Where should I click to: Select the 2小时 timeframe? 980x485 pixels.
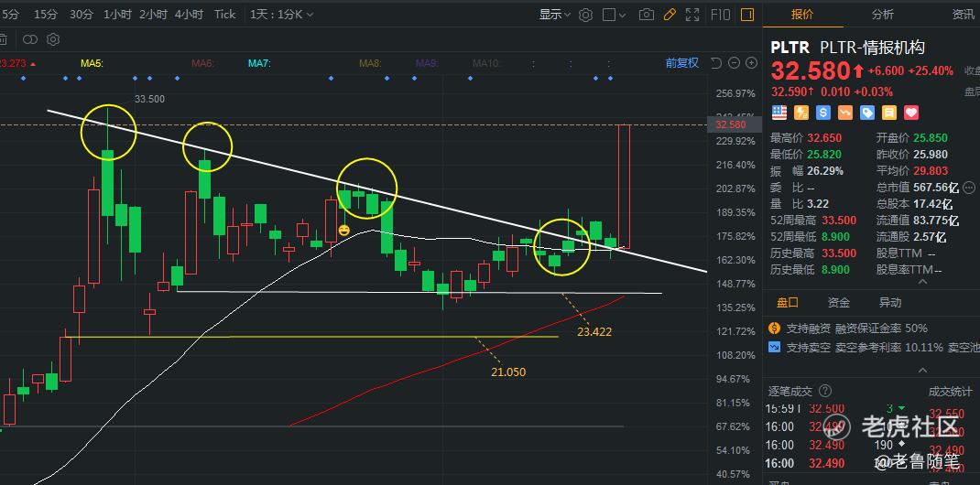(153, 15)
